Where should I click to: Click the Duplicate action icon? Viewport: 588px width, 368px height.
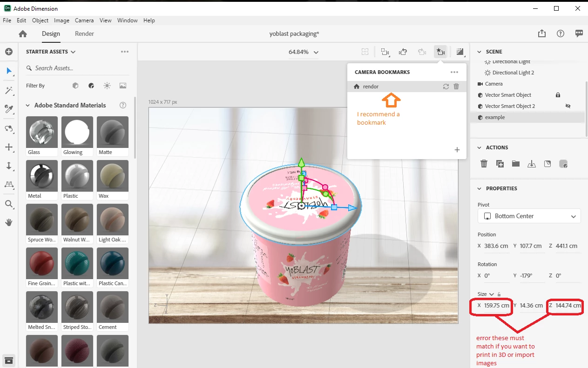pos(500,164)
